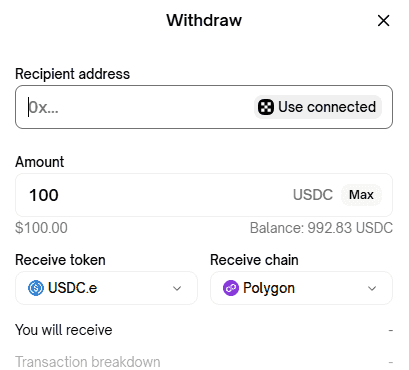The width and height of the screenshot is (409, 370).
Task: Open the Receive chain dropdown
Action: click(301, 288)
